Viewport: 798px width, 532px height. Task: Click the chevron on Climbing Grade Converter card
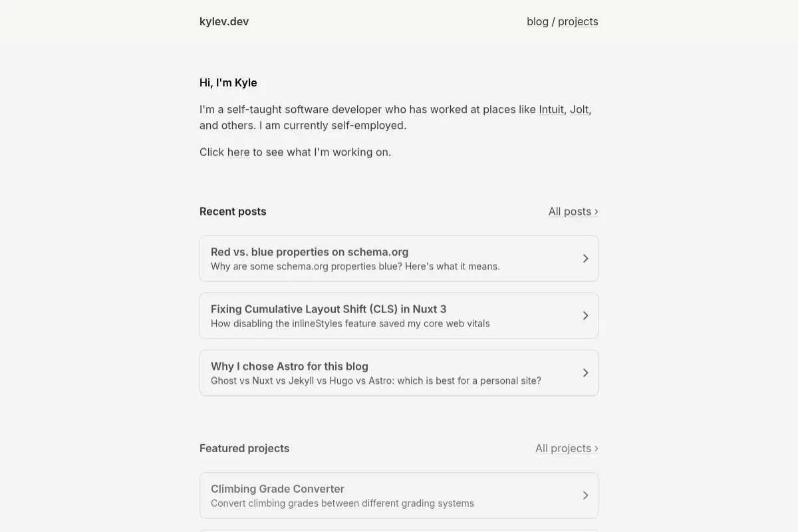click(585, 495)
